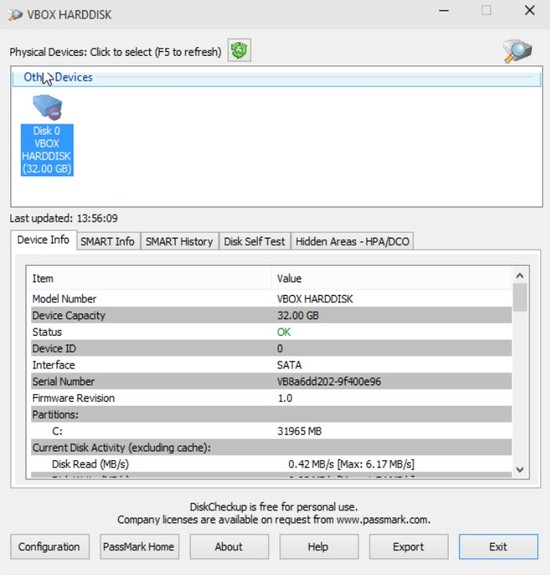Select the Partitions: row
The height and width of the screenshot is (575, 550).
[271, 415]
